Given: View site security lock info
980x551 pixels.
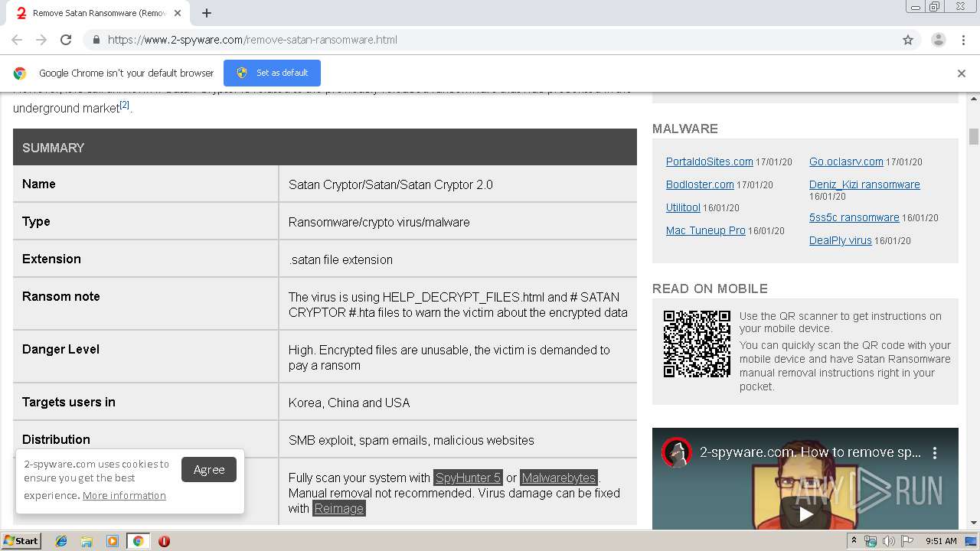Looking at the screenshot, I should click(x=96, y=40).
